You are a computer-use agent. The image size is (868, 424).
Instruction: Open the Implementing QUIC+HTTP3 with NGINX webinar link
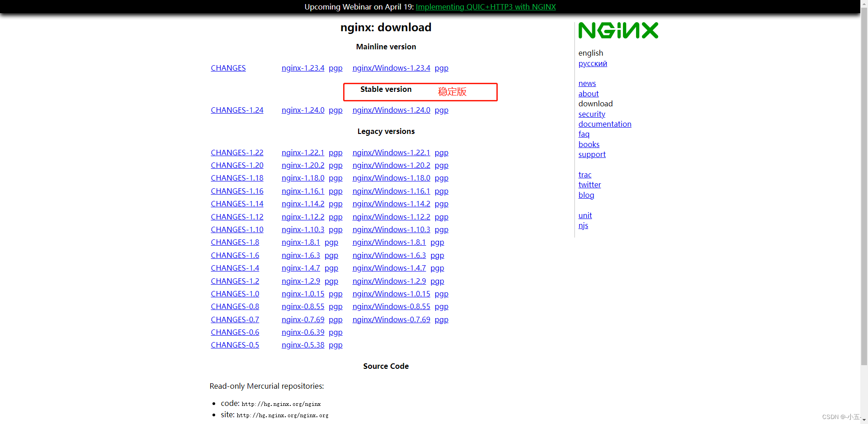tap(486, 7)
